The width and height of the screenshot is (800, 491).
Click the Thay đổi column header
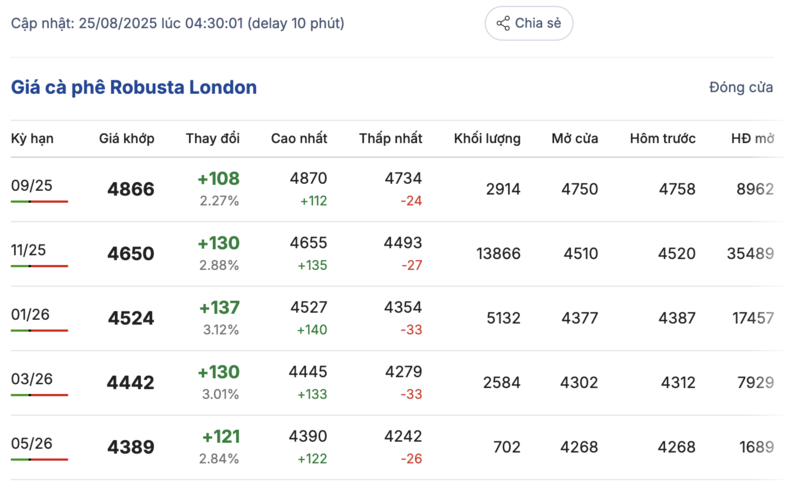pos(212,138)
